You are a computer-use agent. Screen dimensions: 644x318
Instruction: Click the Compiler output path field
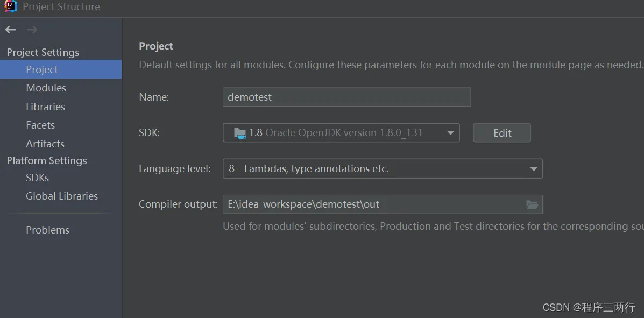(x=383, y=204)
